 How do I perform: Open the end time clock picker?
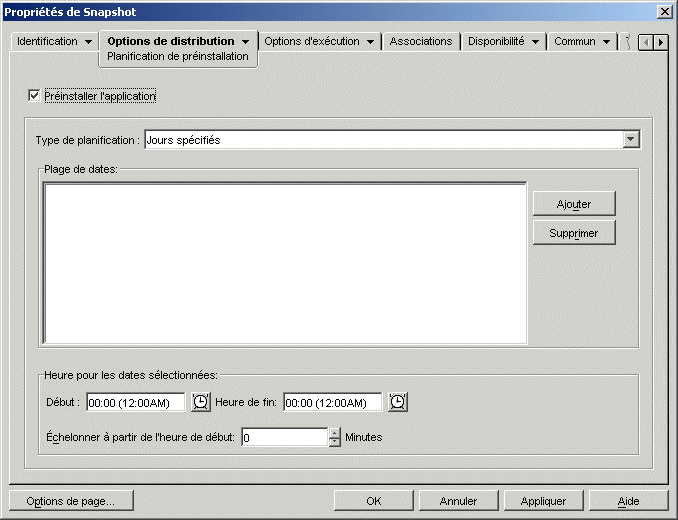coord(398,402)
